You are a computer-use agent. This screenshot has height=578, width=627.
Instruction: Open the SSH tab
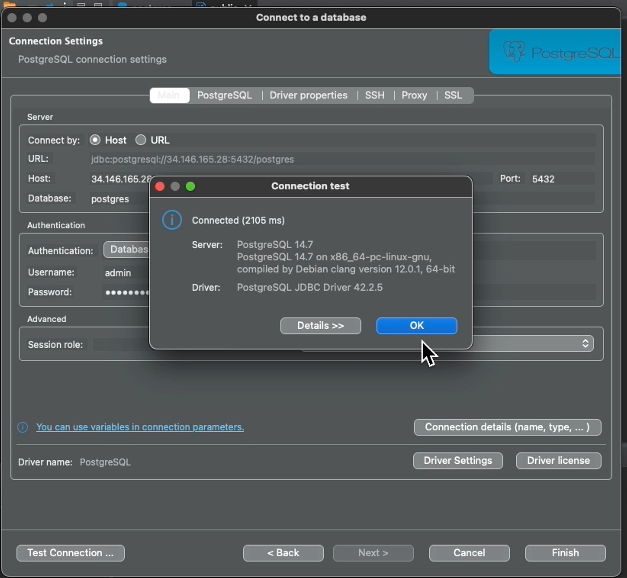[375, 95]
